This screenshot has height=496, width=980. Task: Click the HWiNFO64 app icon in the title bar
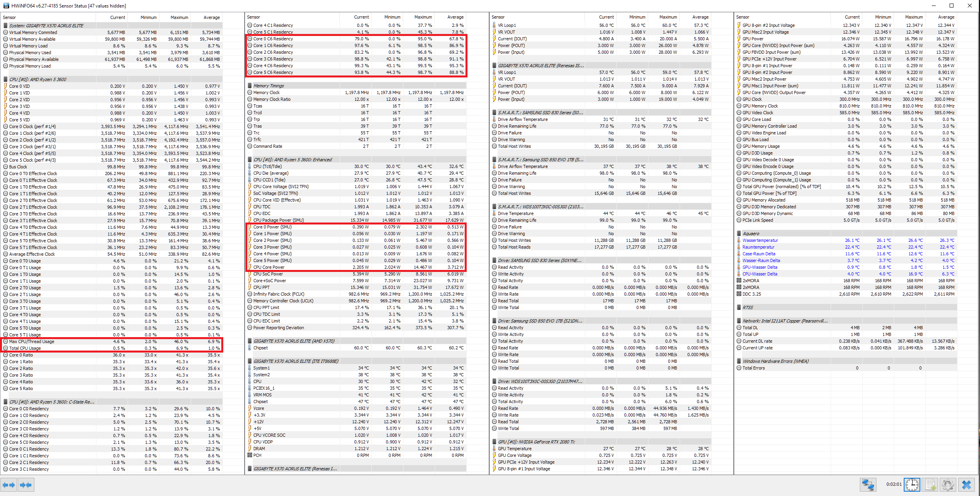click(6, 6)
